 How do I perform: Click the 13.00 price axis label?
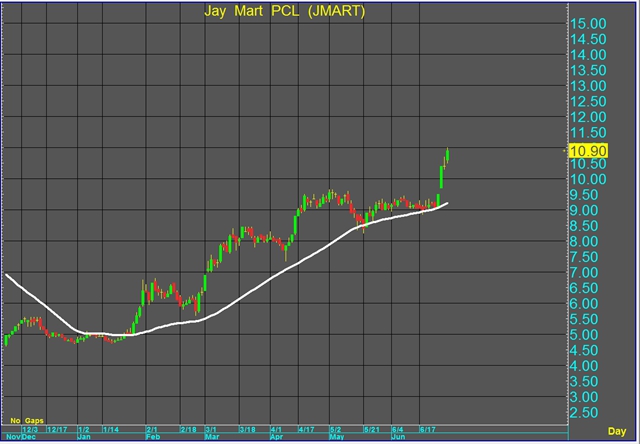click(588, 86)
